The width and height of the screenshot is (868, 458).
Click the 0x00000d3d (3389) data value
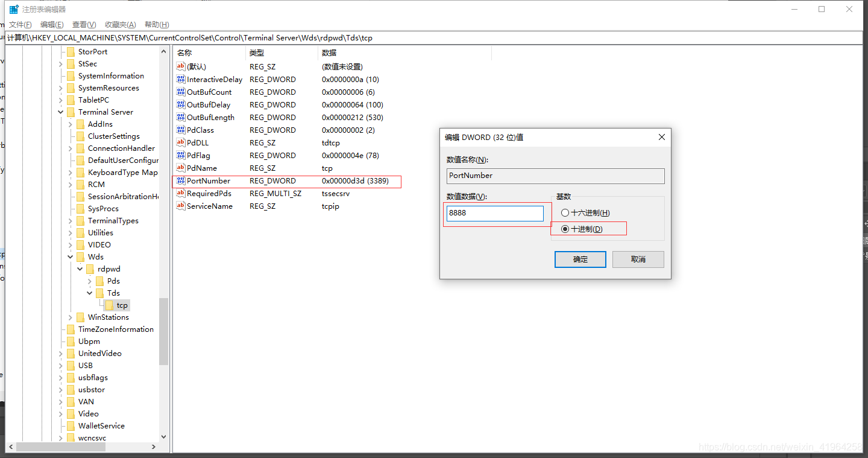pyautogui.click(x=355, y=180)
